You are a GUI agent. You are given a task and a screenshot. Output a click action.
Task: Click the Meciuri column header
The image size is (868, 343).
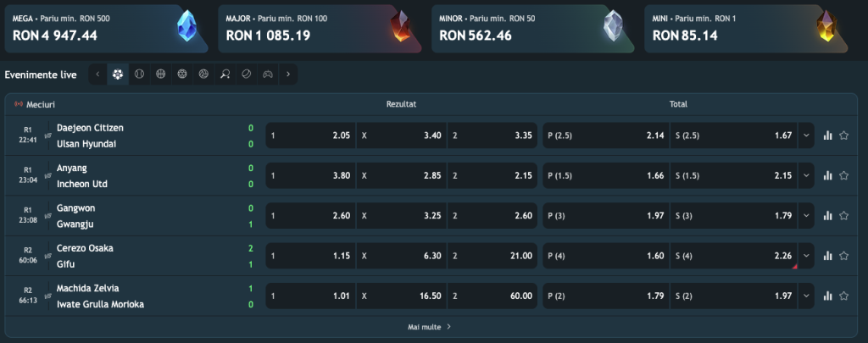[41, 104]
